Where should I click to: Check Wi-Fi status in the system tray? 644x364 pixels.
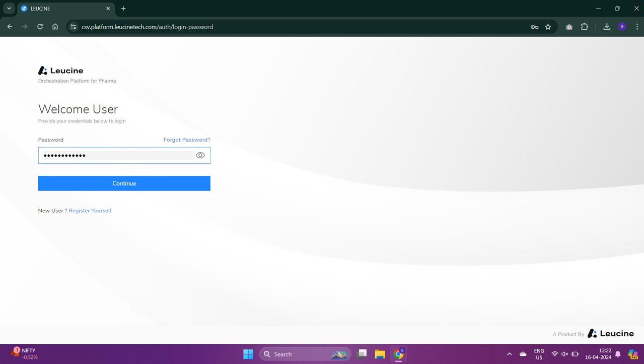tap(554, 354)
